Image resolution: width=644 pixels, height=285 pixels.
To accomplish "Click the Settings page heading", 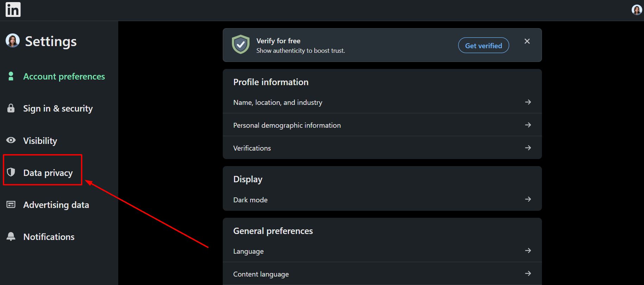I will (51, 42).
